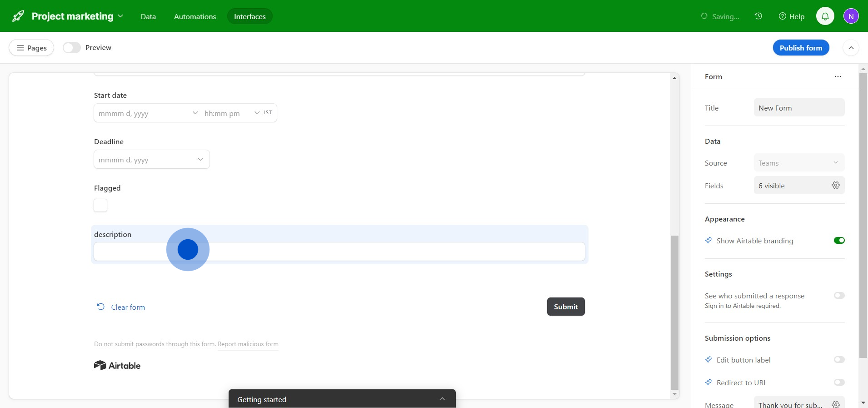Click Publish form button

click(x=801, y=48)
